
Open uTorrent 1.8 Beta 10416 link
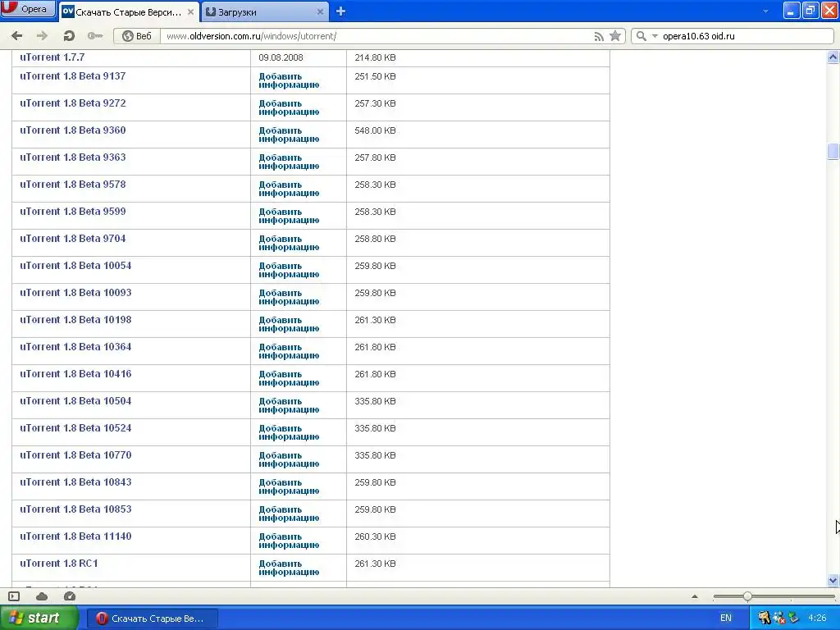coord(75,373)
